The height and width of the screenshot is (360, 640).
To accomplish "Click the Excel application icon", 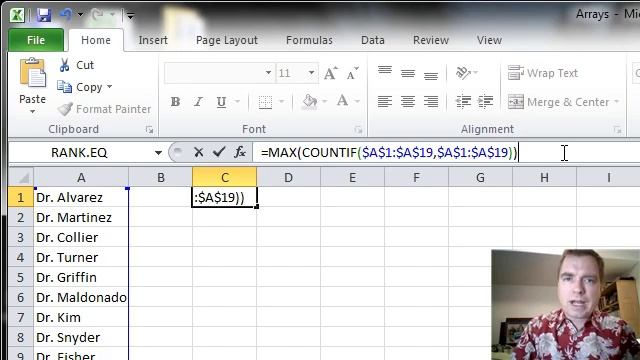I will pos(17,15).
